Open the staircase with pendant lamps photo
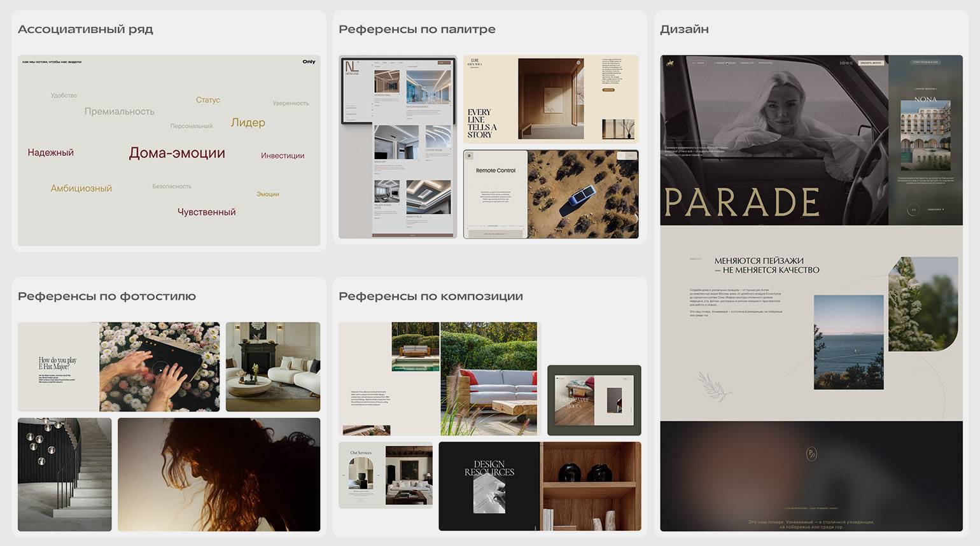 click(x=64, y=475)
